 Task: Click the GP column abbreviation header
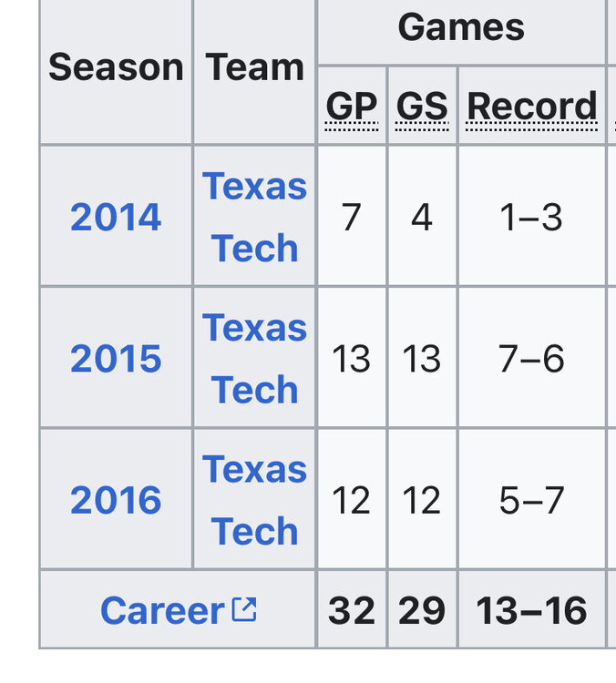352,107
